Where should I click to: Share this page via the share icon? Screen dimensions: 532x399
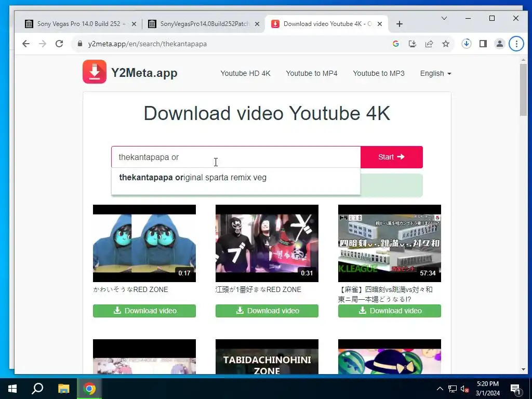tap(429, 44)
